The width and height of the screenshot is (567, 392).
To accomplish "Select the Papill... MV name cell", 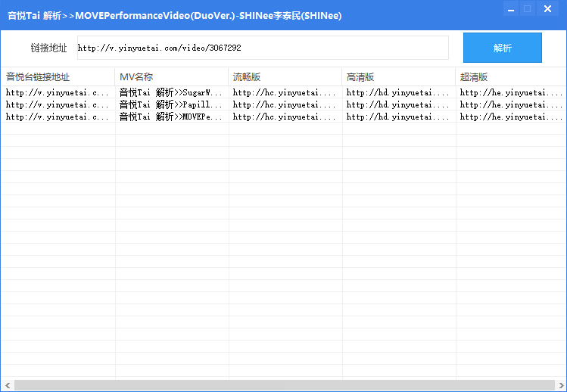I will click(171, 104).
